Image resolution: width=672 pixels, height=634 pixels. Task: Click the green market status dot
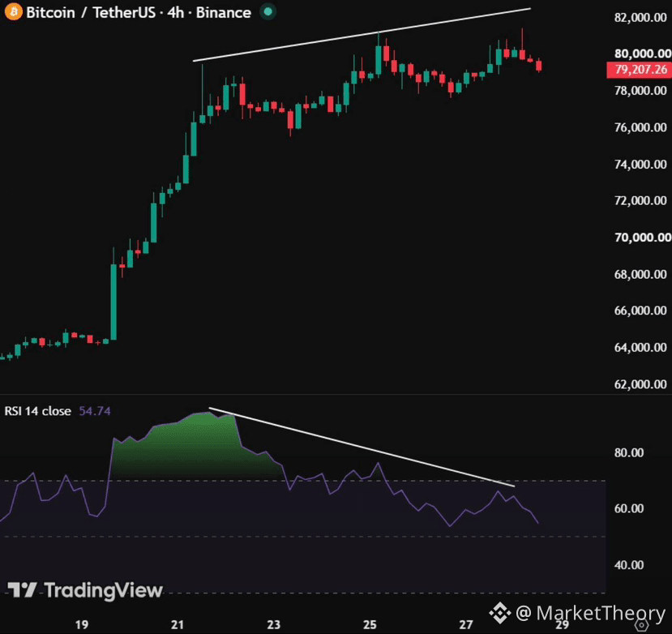(268, 11)
